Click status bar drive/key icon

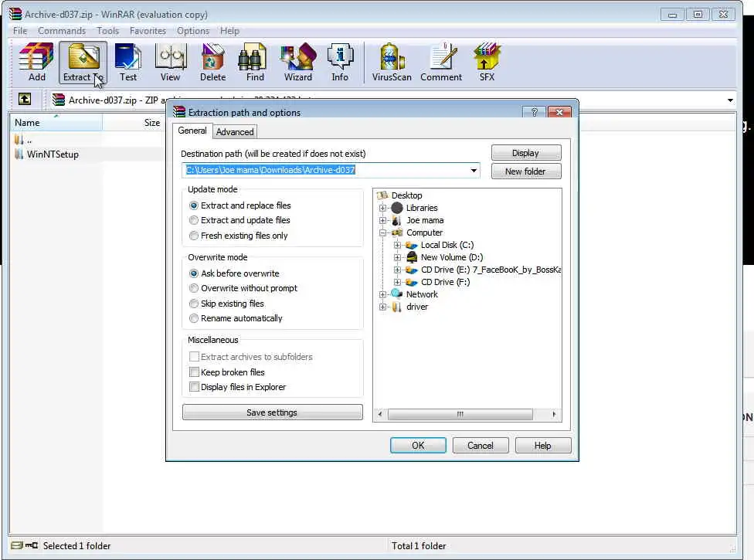(24, 545)
